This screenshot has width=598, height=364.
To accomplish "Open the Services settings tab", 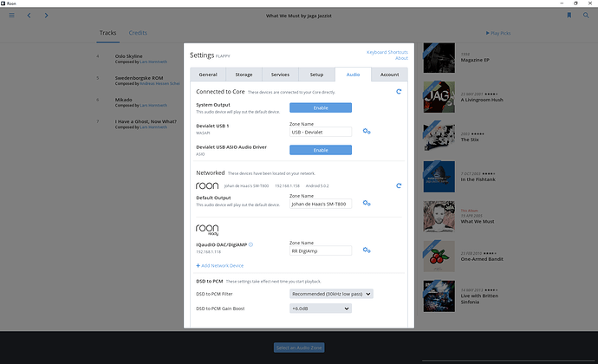I will pyautogui.click(x=280, y=75).
